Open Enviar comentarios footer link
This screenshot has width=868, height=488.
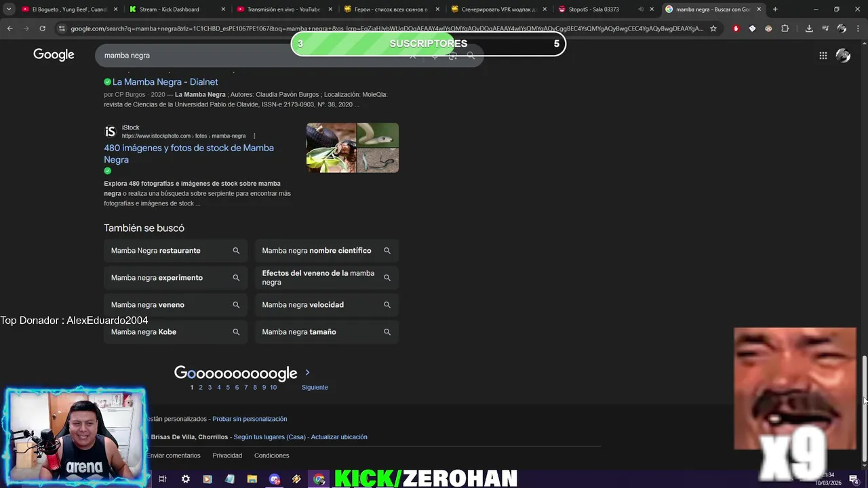pyautogui.click(x=173, y=455)
